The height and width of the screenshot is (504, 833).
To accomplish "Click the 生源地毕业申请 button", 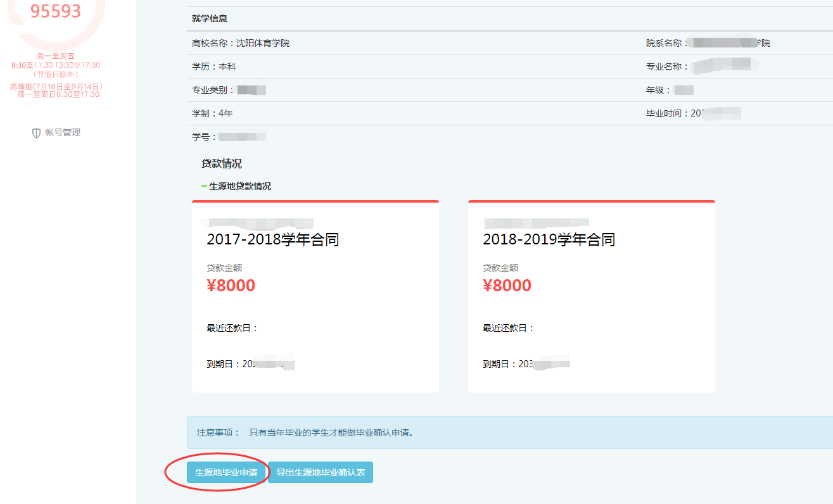I will tap(226, 472).
